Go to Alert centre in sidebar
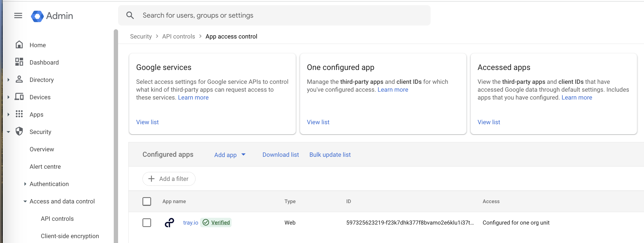 [x=45, y=167]
